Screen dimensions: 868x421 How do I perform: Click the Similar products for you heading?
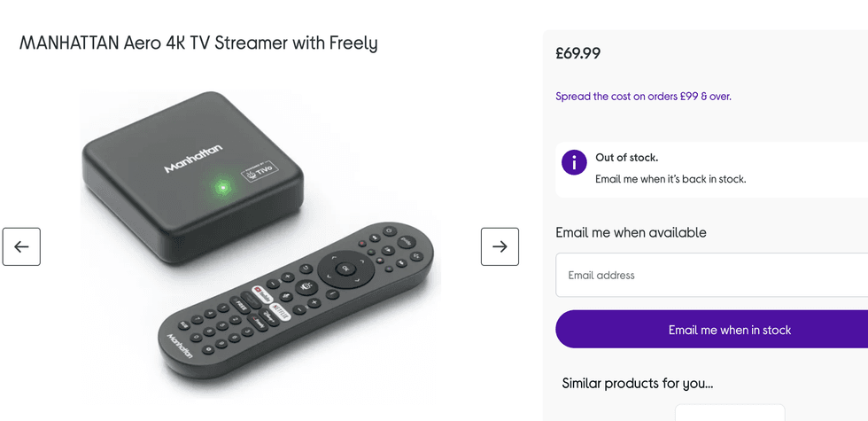[x=637, y=384]
